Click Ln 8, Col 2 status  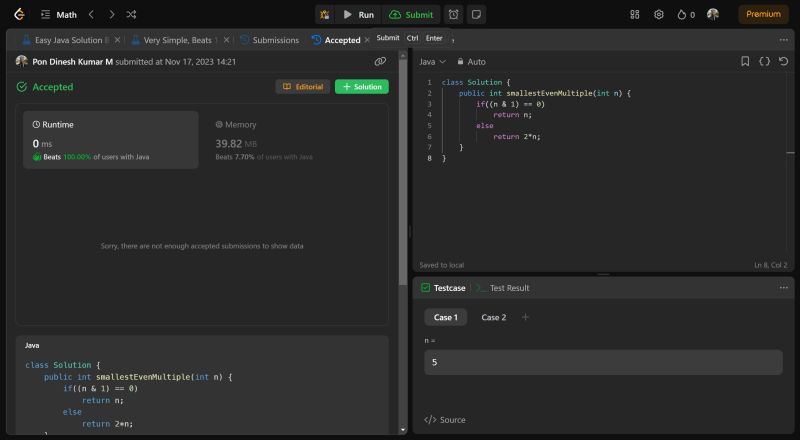tap(771, 265)
